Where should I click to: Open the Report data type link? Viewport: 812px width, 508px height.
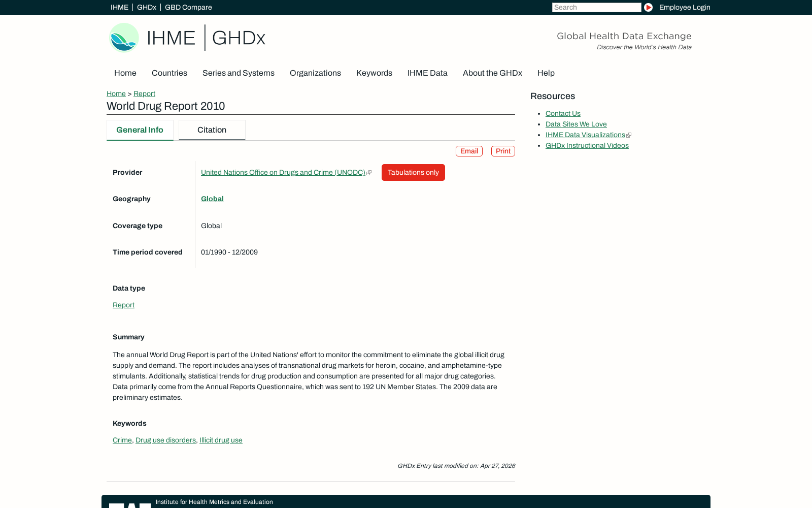[x=123, y=305]
